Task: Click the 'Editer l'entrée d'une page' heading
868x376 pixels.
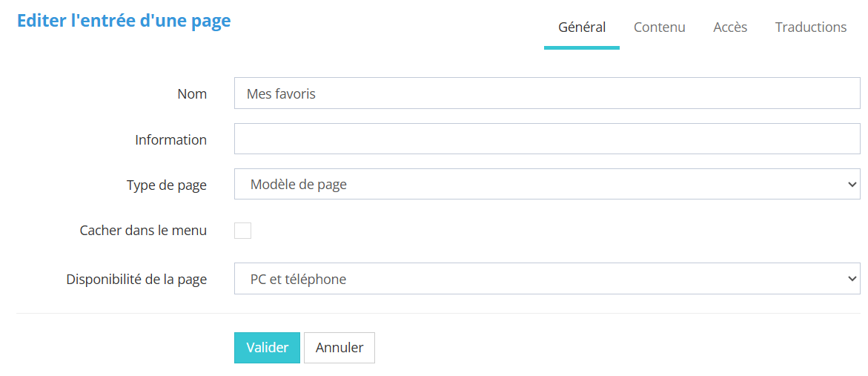Action: tap(124, 21)
